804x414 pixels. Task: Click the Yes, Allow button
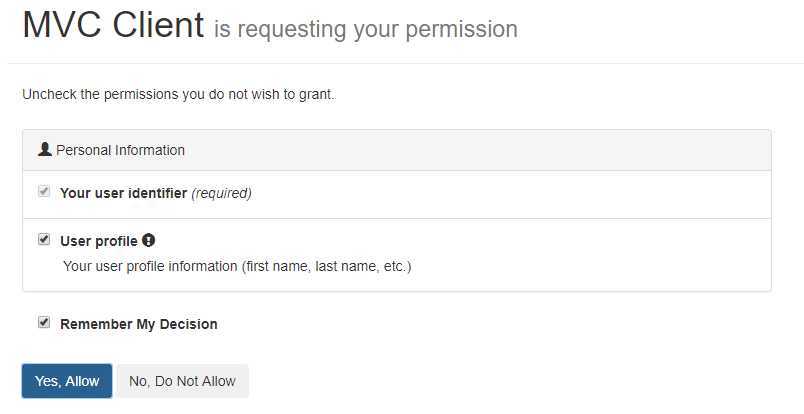67,381
